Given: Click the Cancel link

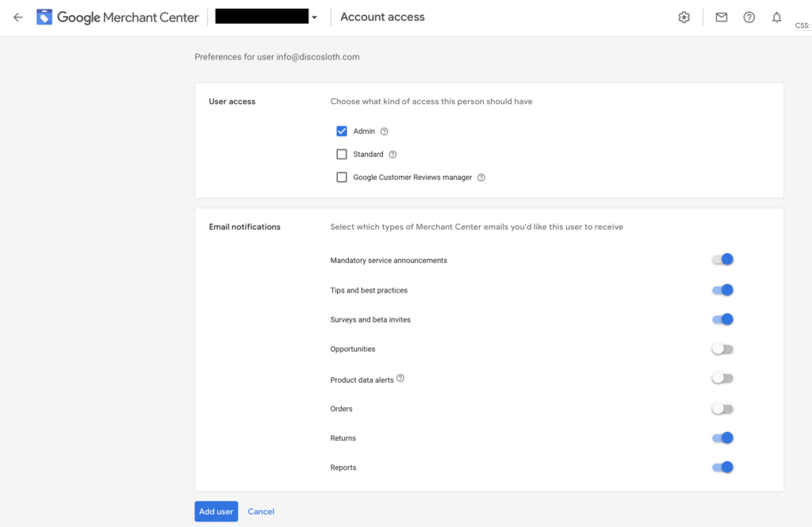Looking at the screenshot, I should (261, 511).
